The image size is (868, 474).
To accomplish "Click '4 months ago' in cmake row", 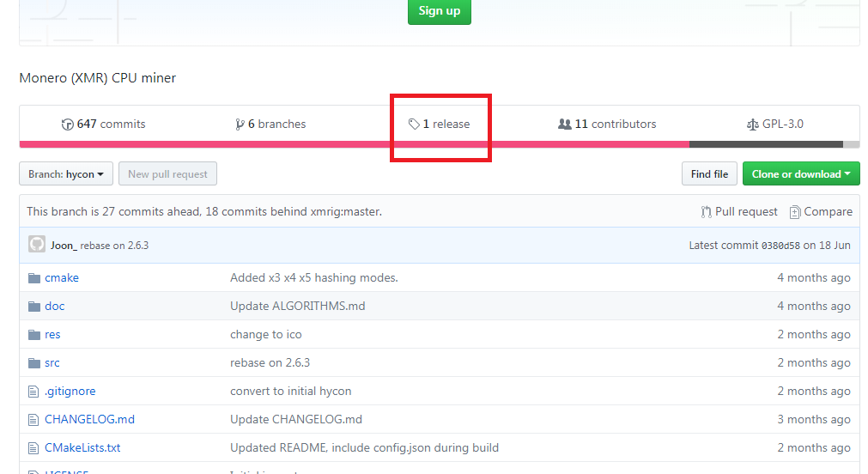I will pyautogui.click(x=814, y=277).
